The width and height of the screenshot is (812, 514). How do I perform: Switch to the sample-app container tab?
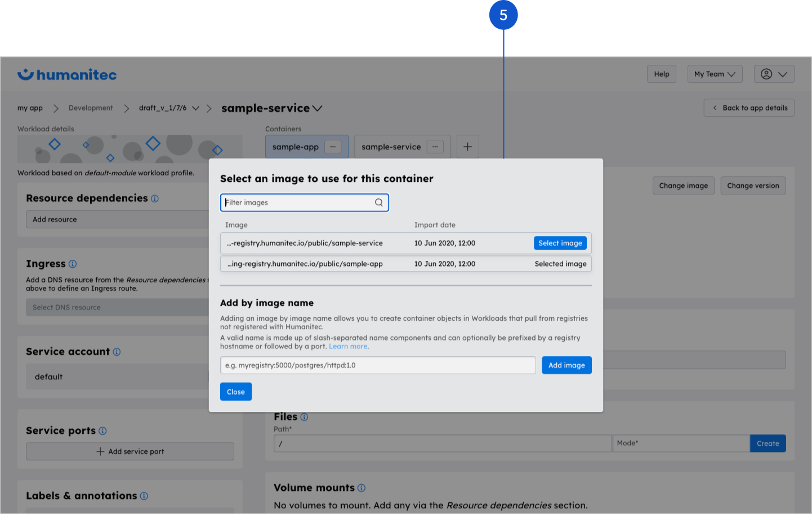click(x=296, y=147)
